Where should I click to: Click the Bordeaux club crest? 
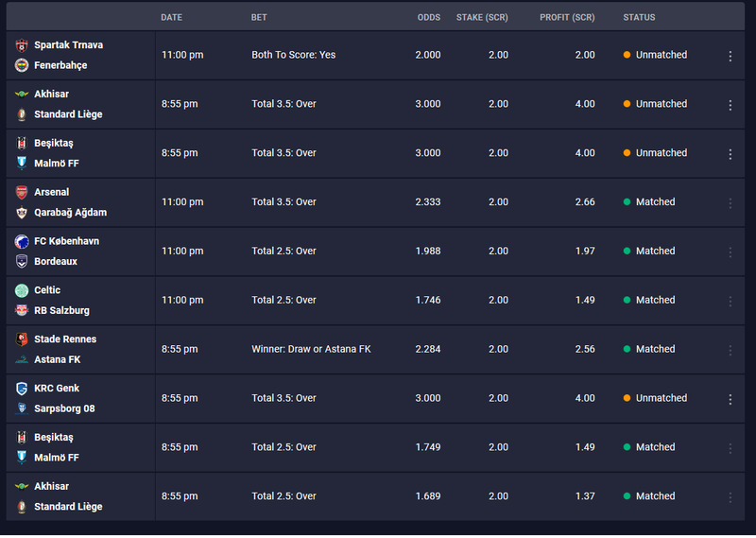coord(21,262)
